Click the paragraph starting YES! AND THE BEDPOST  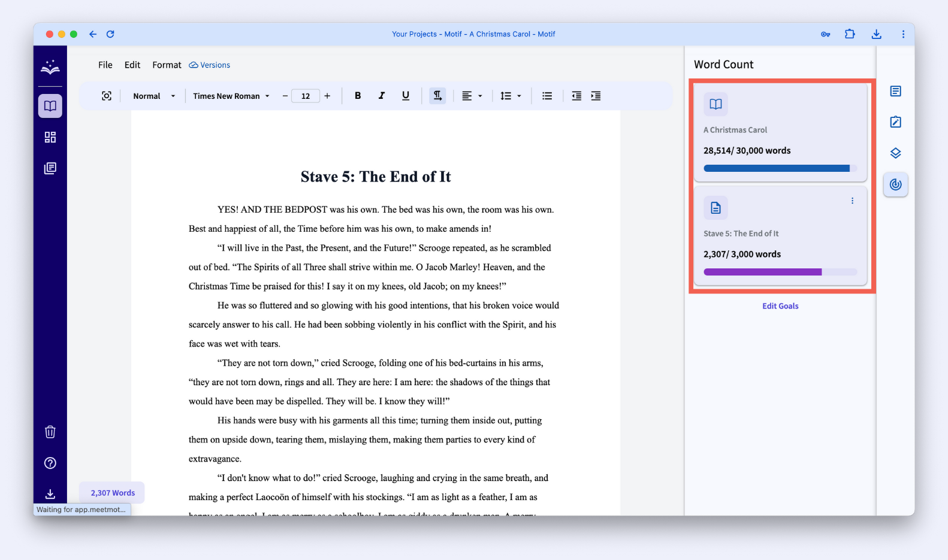click(x=372, y=219)
